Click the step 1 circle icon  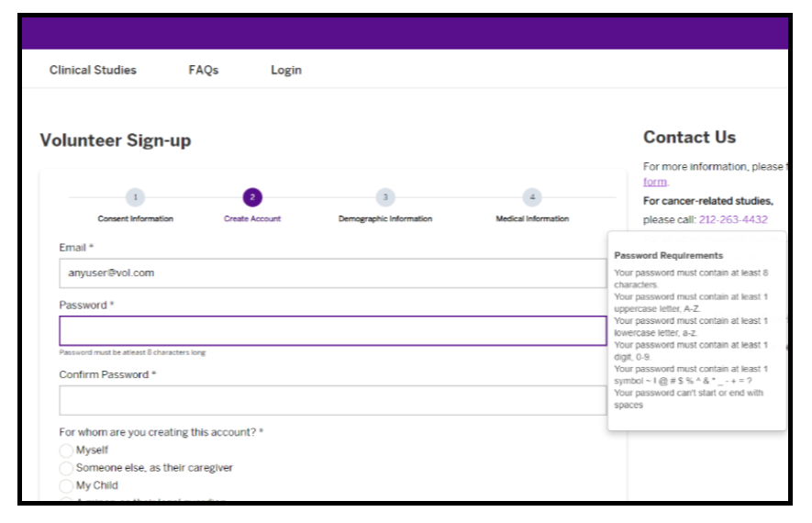(x=135, y=197)
